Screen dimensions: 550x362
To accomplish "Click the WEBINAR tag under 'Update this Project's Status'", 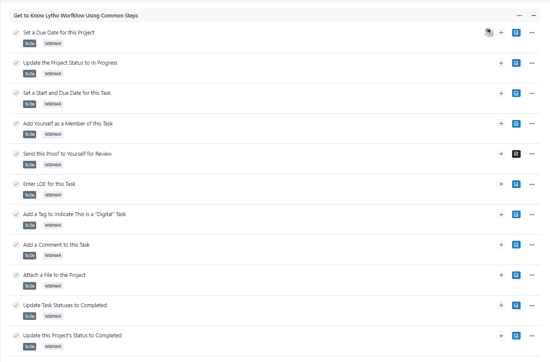I will (53, 347).
